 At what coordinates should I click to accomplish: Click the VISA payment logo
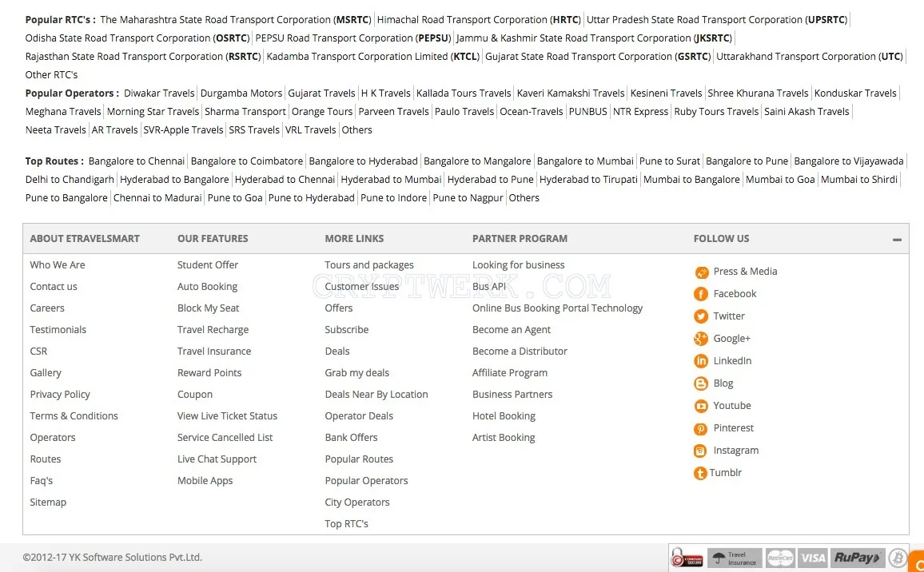(x=813, y=558)
